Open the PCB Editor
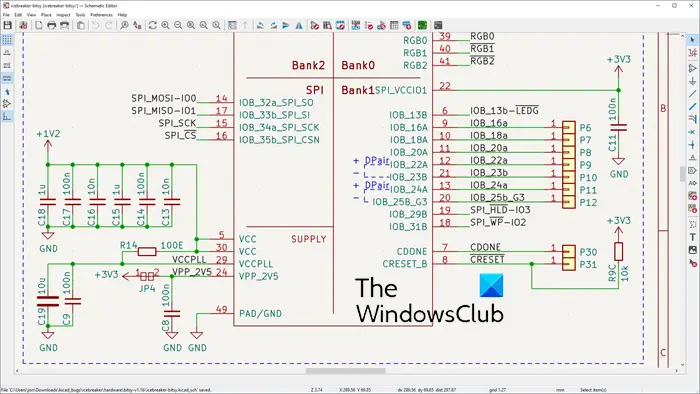The image size is (700, 394). tap(422, 25)
